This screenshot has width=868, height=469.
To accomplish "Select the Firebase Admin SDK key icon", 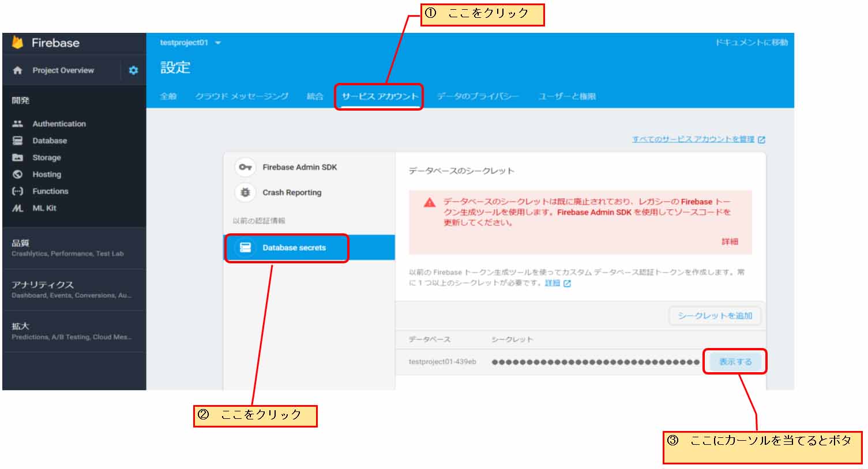I will [x=245, y=167].
